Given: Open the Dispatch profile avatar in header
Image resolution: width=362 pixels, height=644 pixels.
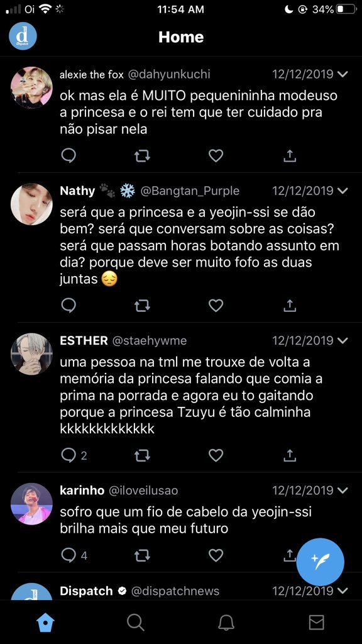Looking at the screenshot, I should [x=23, y=36].
